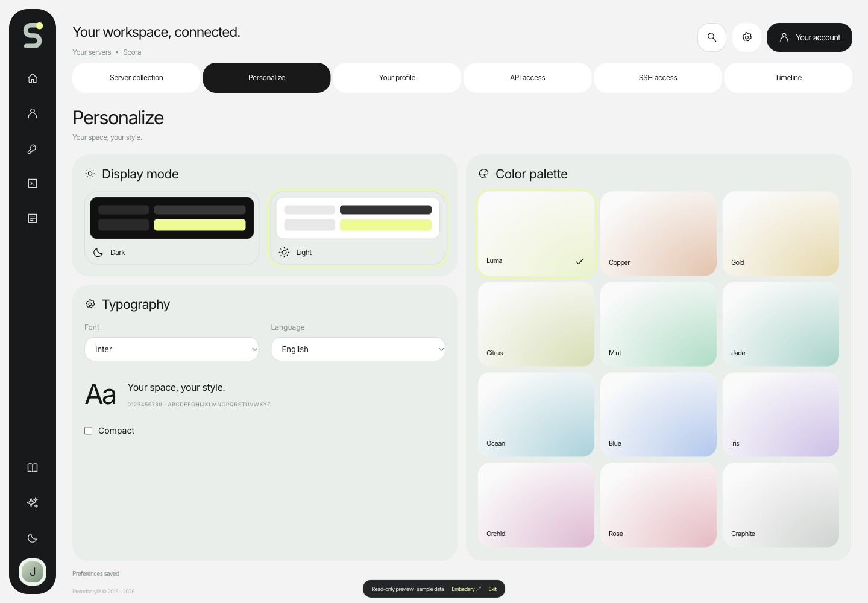Open settings gear icon in header

coord(747,37)
